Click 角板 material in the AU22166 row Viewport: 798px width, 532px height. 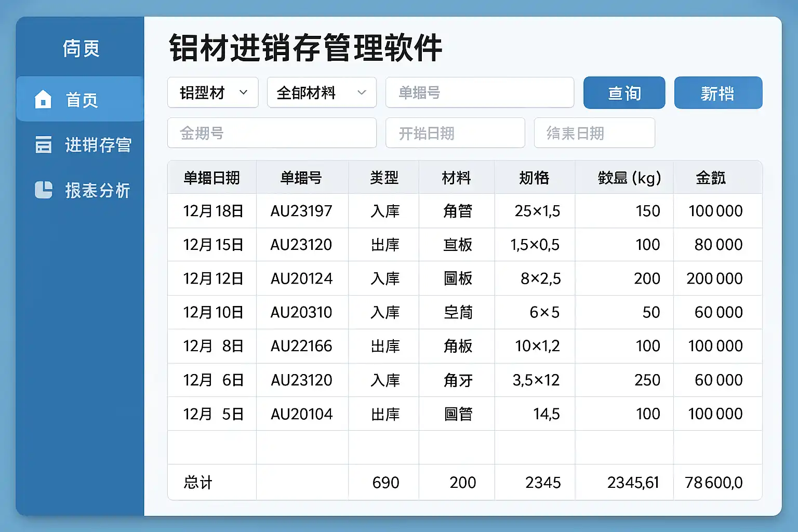click(458, 346)
